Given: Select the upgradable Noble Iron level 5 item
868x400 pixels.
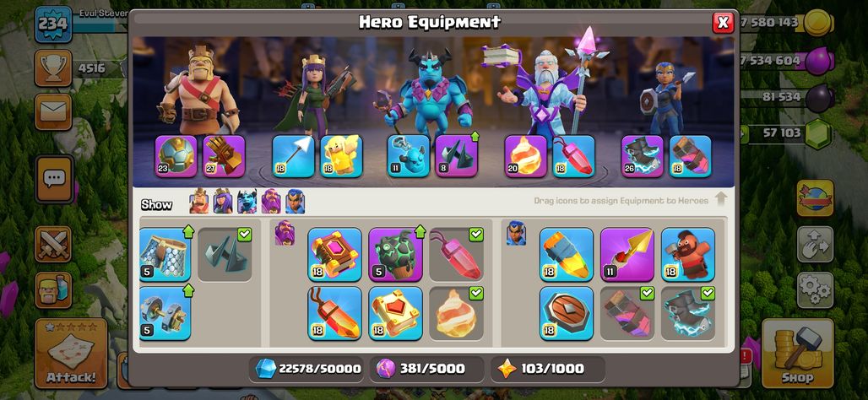Looking at the screenshot, I should [165, 312].
